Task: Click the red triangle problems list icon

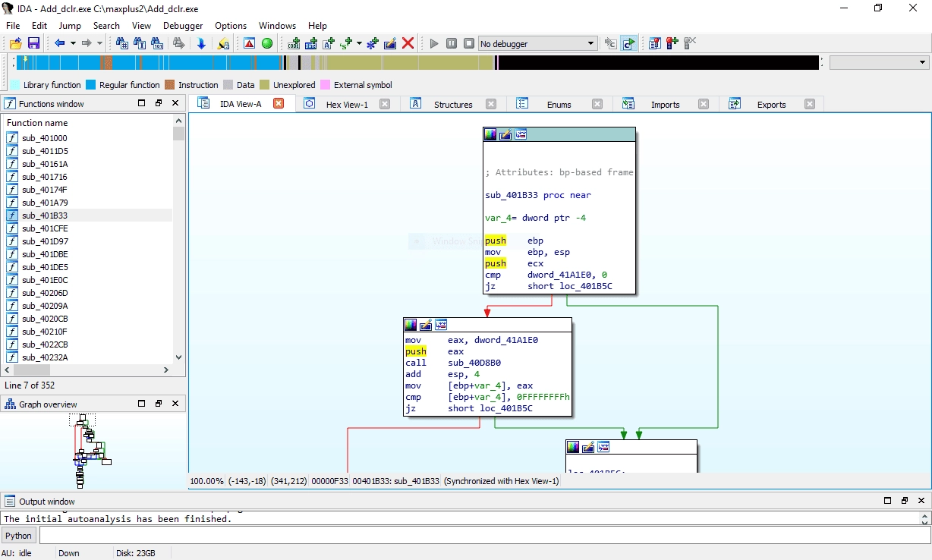Action: 249,43
